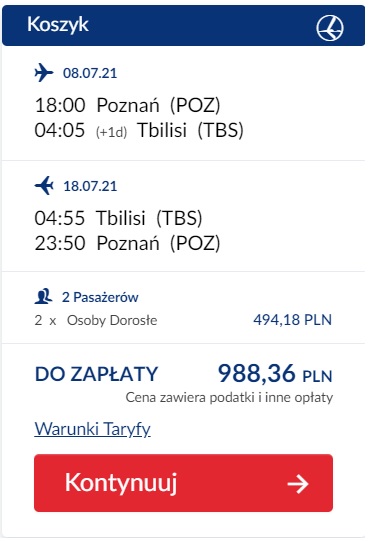The image size is (369, 541).
Task: Click the LOT airline crane logo
Action: click(330, 28)
